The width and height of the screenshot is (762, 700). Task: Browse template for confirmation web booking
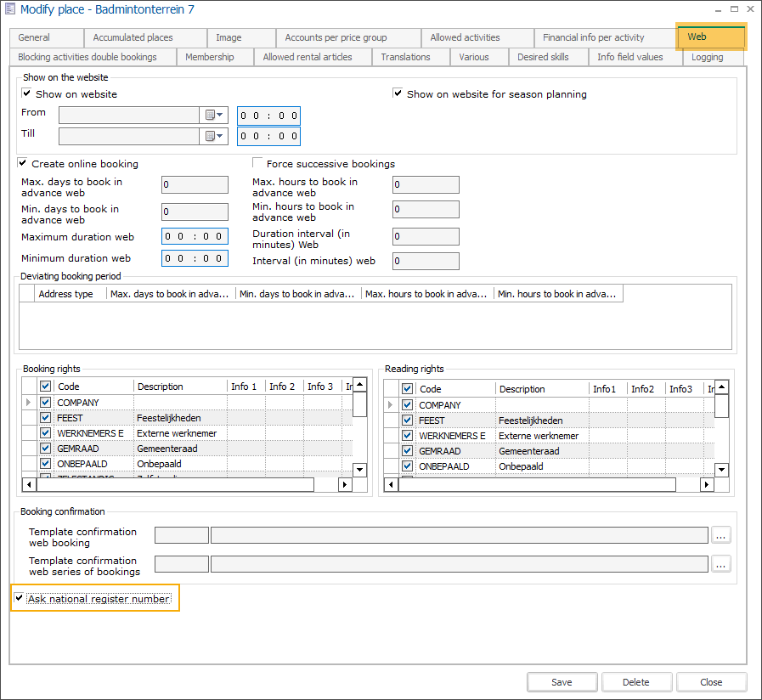click(x=721, y=535)
